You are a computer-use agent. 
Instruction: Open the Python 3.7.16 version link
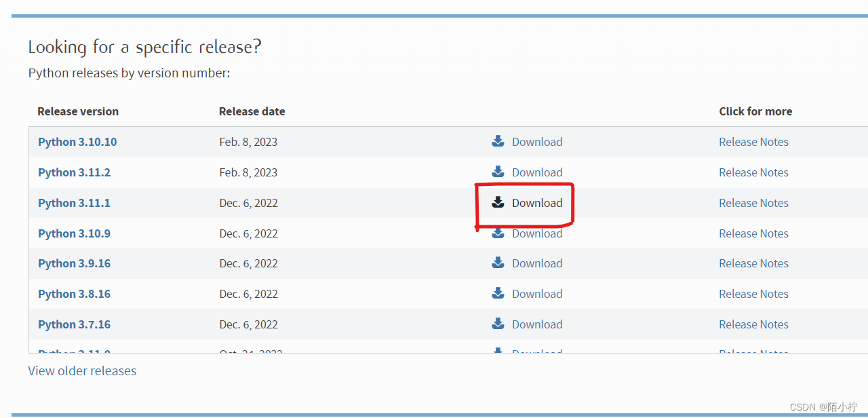pos(74,324)
